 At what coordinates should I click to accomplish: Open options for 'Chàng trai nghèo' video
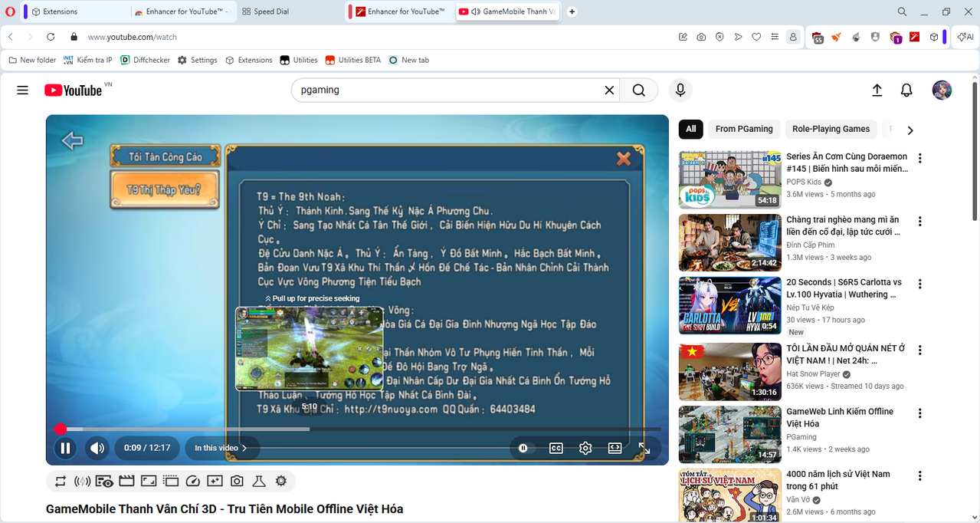pyautogui.click(x=920, y=222)
